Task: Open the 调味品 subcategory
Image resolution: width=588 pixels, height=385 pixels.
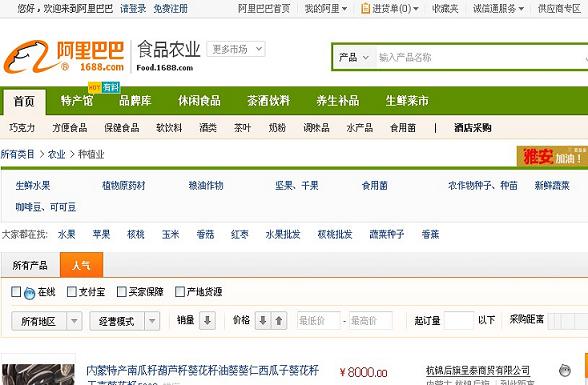Action: coord(316,128)
